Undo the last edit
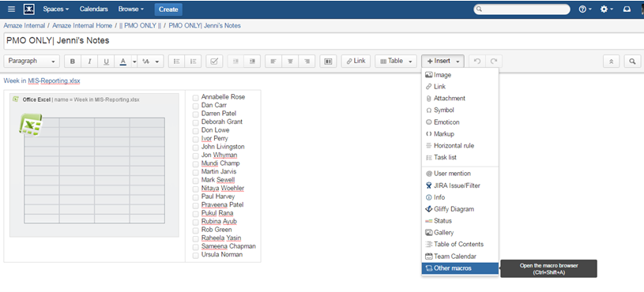 477,62
